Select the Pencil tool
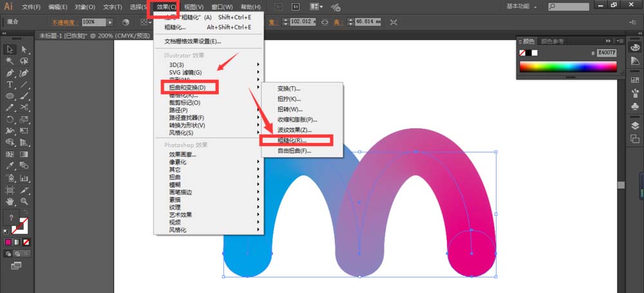 [x=10, y=108]
